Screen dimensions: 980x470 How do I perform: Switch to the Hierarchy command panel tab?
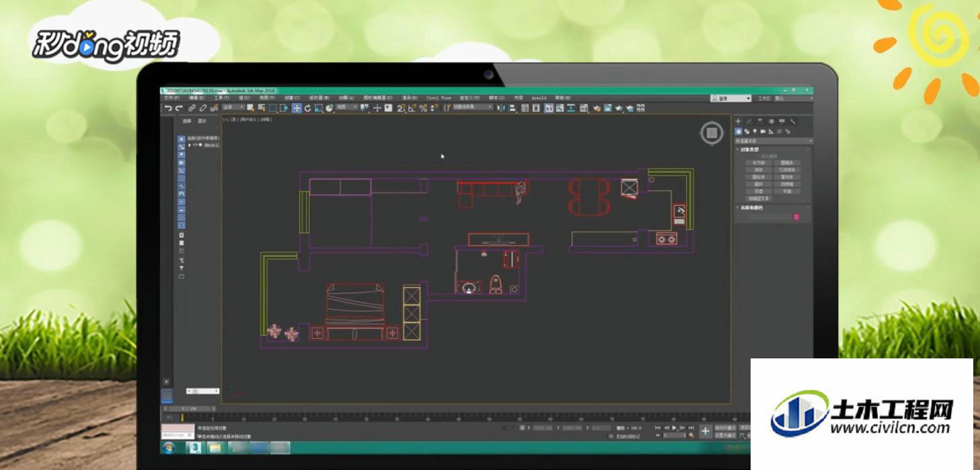760,121
